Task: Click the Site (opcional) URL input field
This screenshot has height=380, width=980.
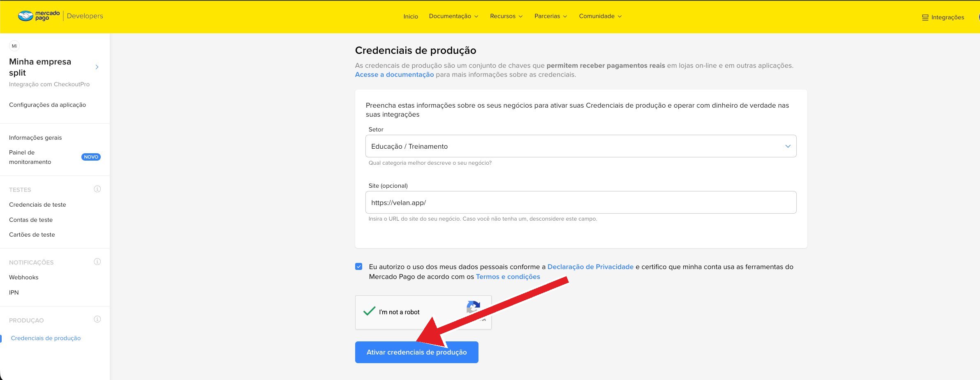Action: [580, 203]
